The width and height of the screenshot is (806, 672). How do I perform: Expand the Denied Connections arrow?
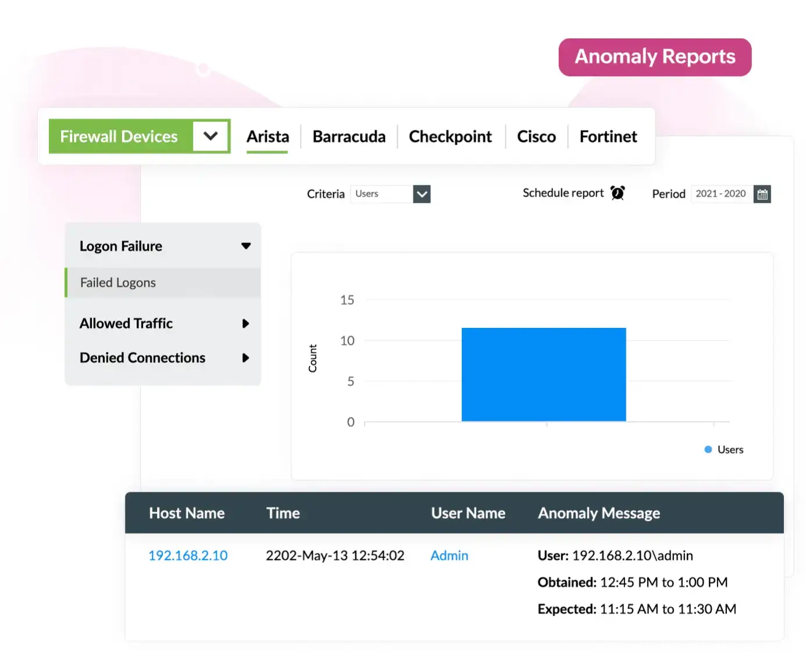pos(245,358)
